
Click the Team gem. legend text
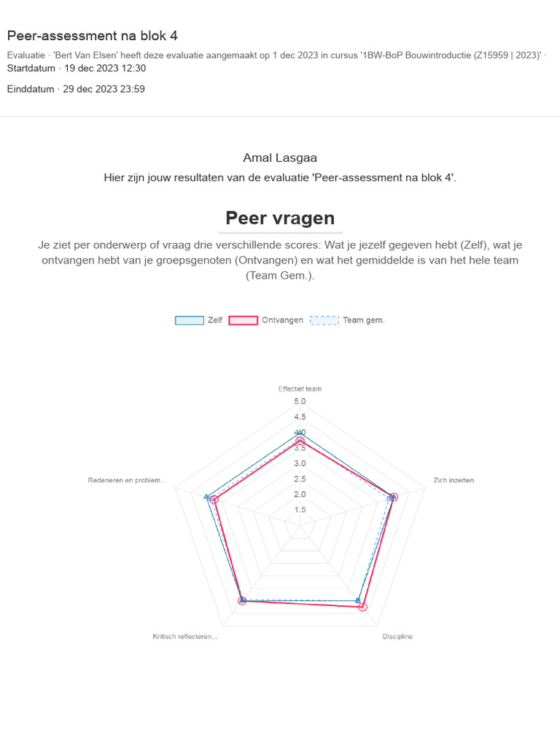click(364, 320)
